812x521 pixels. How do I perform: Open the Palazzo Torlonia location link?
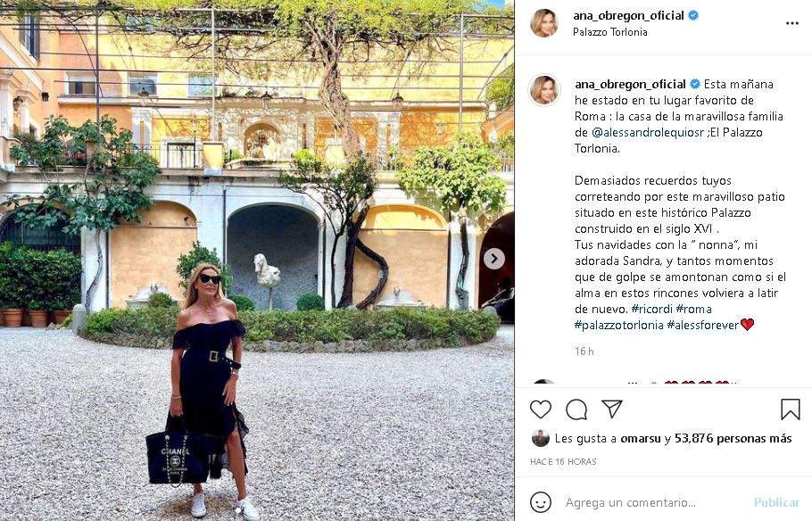pyautogui.click(x=610, y=32)
